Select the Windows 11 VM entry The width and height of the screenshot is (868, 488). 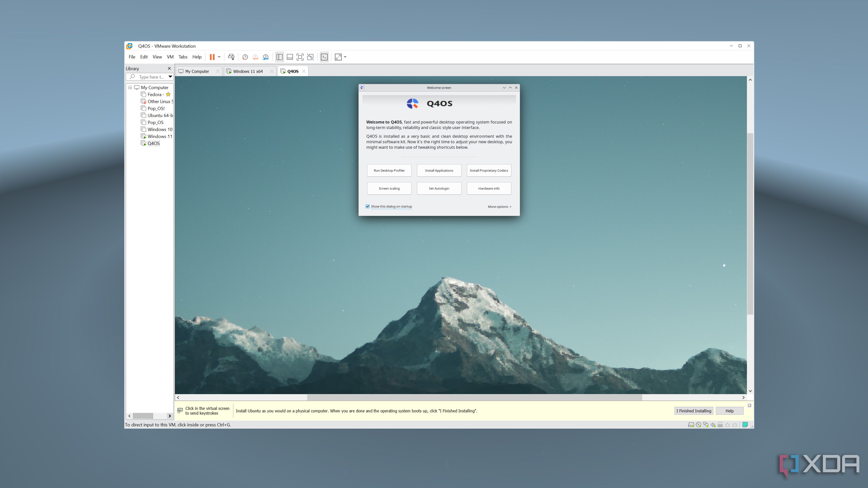pyautogui.click(x=157, y=136)
